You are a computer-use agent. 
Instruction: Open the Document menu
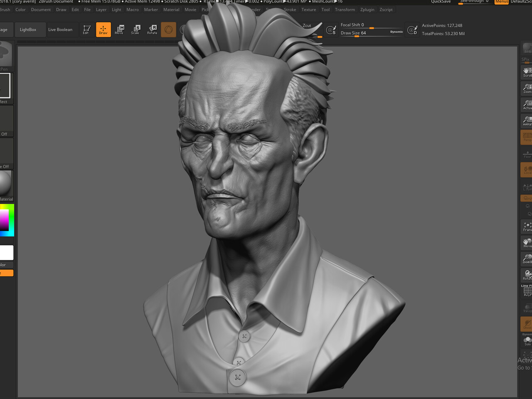coord(41,10)
